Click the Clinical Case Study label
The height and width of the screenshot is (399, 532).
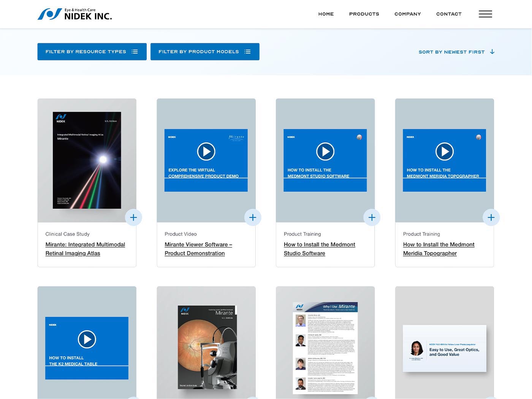[68, 234]
